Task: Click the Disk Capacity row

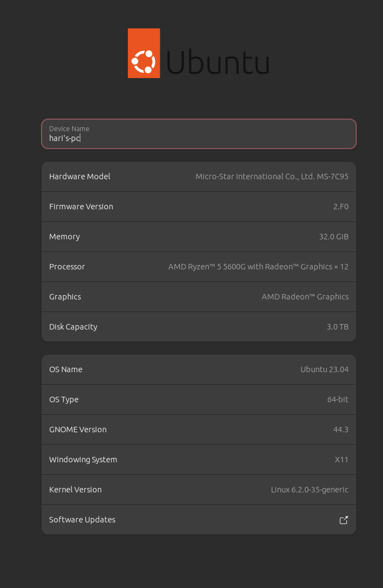Action: coord(199,327)
